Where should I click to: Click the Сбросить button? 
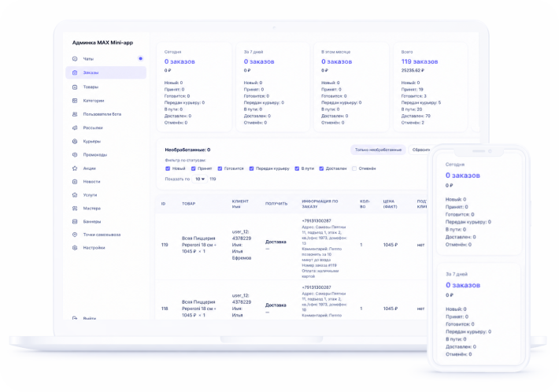click(420, 150)
